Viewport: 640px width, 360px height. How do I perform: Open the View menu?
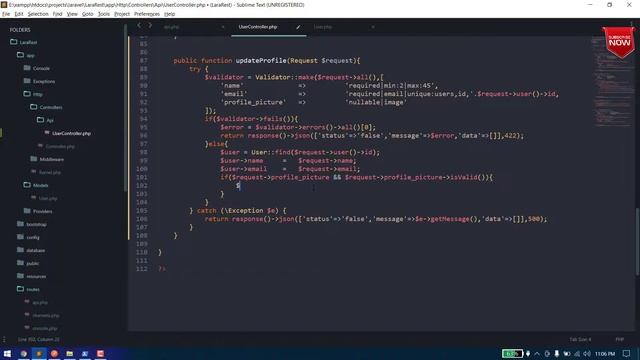coord(72,14)
